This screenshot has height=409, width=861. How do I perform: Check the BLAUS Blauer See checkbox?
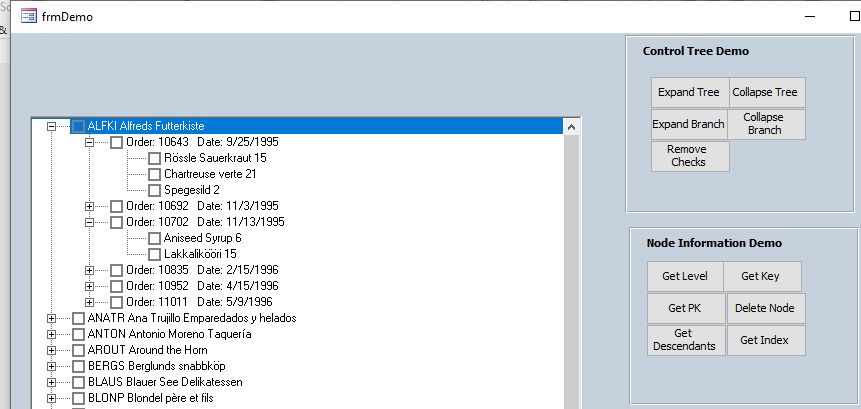(x=79, y=382)
